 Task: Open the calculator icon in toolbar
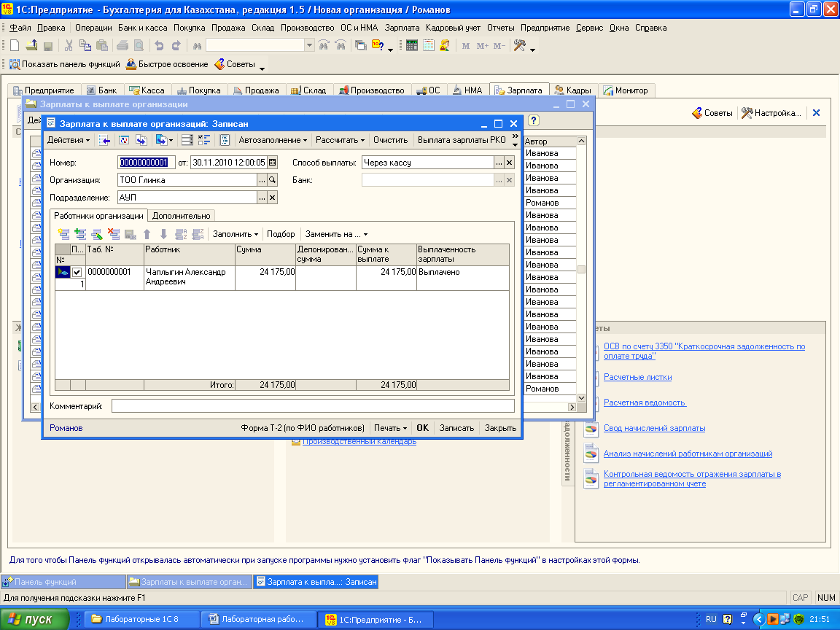[411, 45]
